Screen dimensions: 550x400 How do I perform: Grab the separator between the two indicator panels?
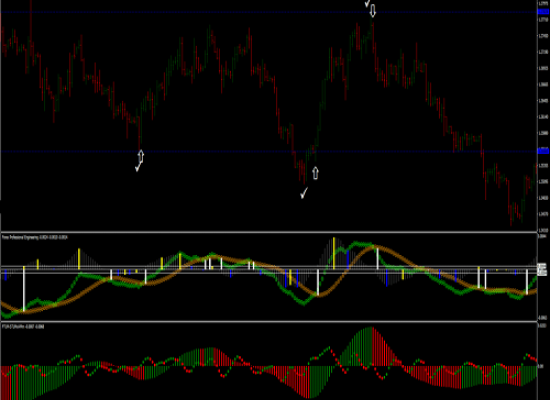click(269, 321)
